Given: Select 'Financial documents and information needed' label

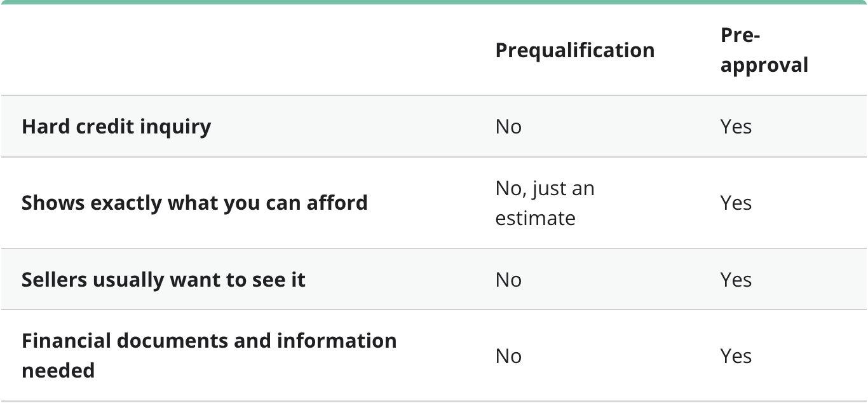Looking at the screenshot, I should (x=209, y=355).
